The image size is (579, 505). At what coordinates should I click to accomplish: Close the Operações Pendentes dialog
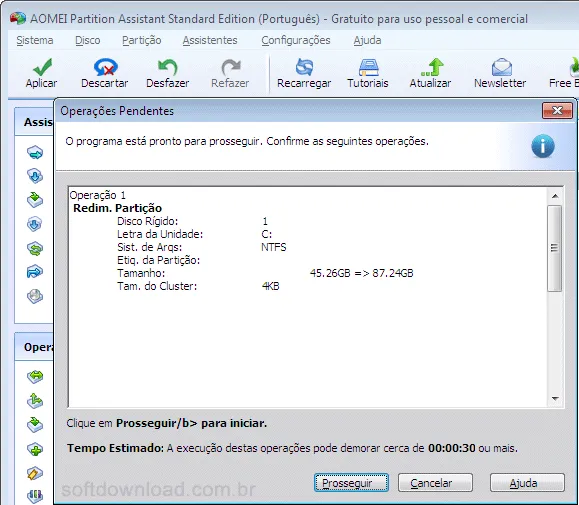point(557,110)
